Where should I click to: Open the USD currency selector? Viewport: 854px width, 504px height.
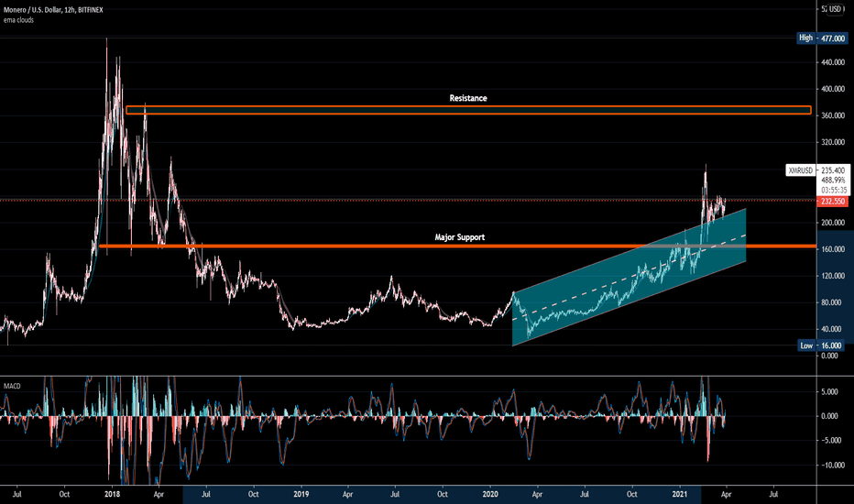point(835,9)
